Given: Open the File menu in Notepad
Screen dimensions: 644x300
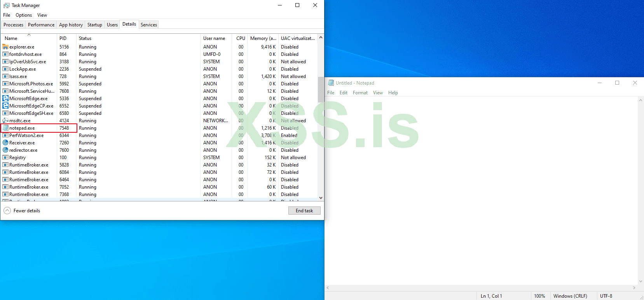Looking at the screenshot, I should pyautogui.click(x=331, y=93).
